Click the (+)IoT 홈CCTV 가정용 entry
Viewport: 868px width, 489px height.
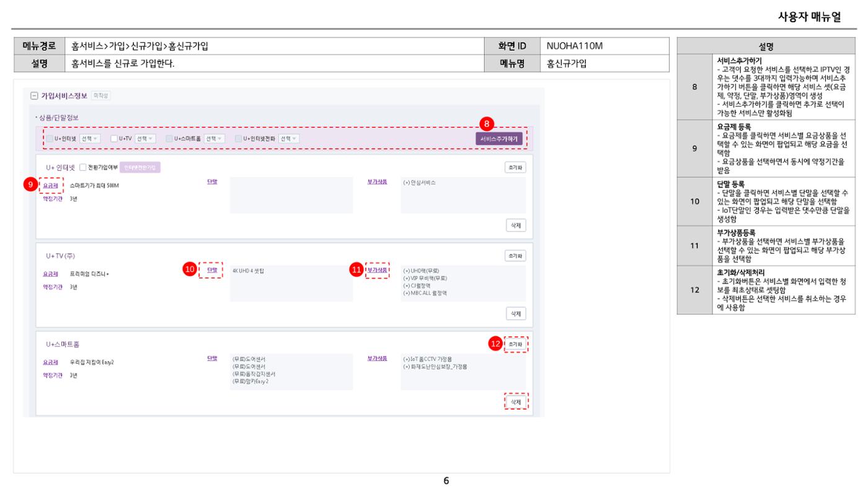pyautogui.click(x=428, y=359)
